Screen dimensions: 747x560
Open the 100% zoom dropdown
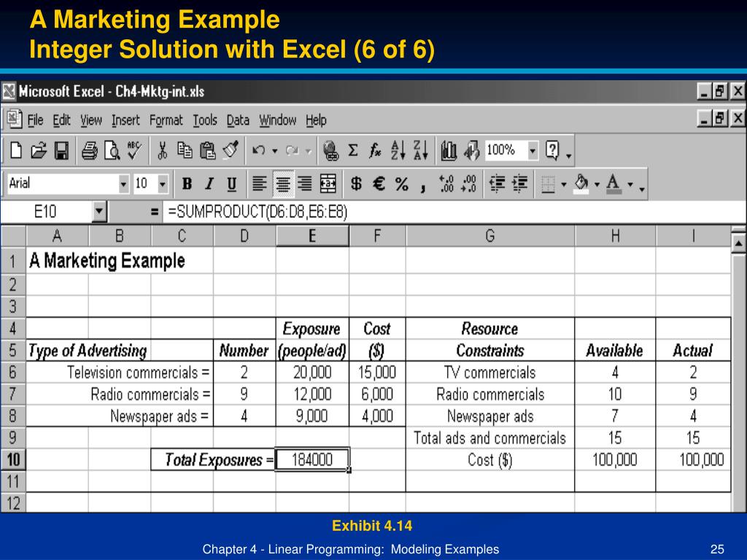coord(533,151)
